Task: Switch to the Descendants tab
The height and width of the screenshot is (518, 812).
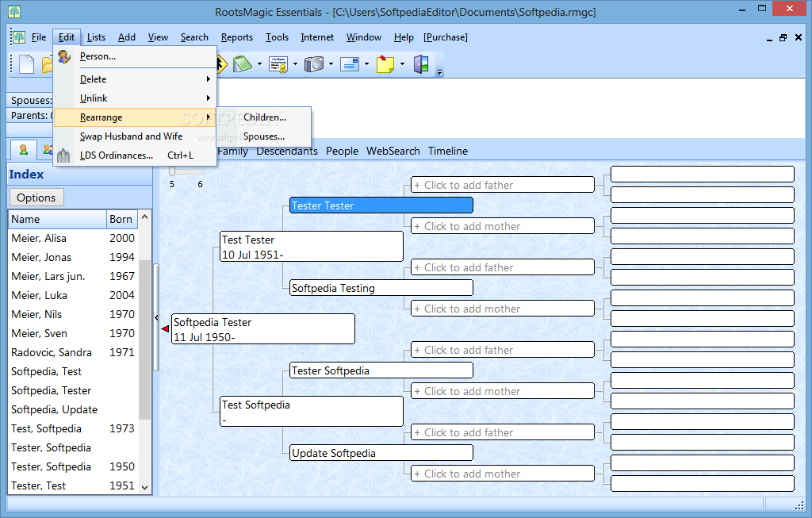Action: pos(287,152)
